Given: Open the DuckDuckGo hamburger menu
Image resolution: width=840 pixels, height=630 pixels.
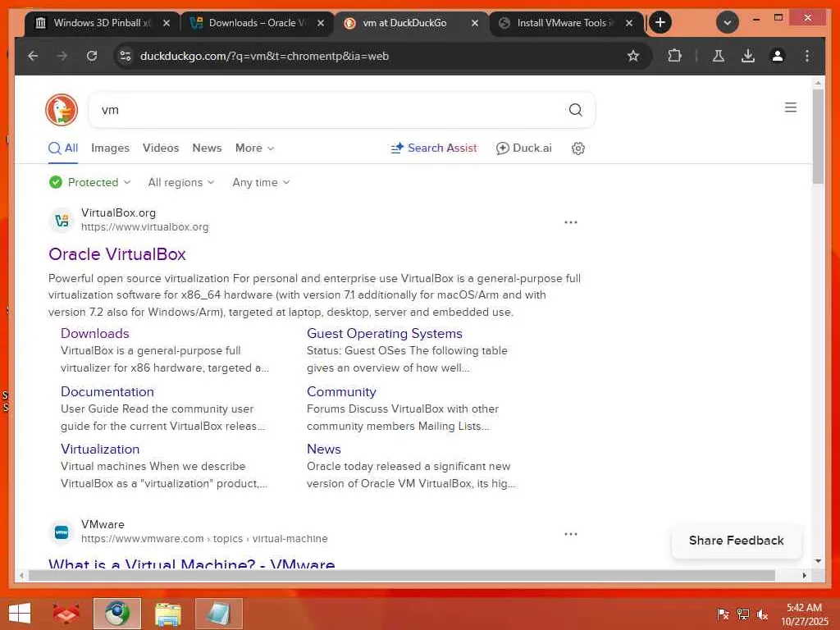Looking at the screenshot, I should tap(791, 107).
